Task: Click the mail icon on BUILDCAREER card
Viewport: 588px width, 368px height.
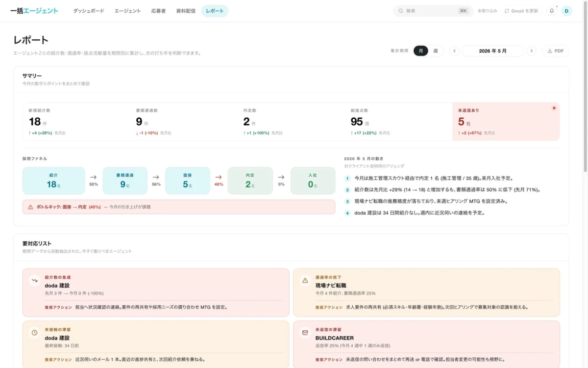Action: 305,333
